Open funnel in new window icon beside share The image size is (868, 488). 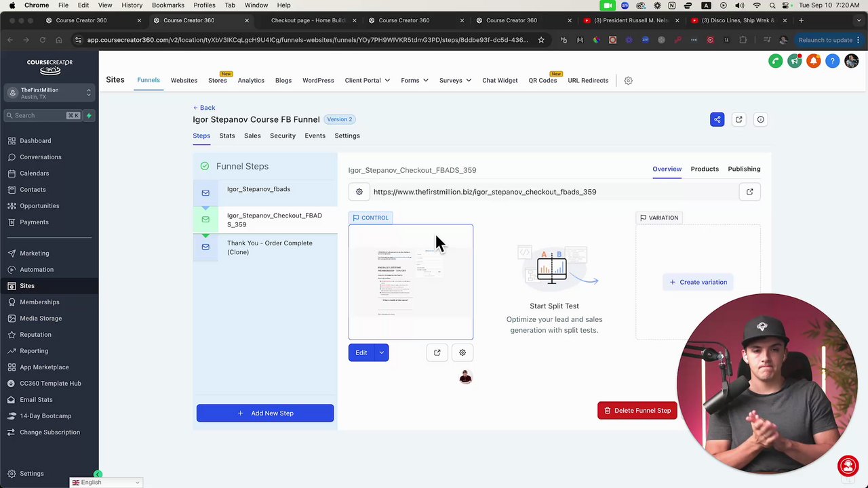tap(738, 119)
